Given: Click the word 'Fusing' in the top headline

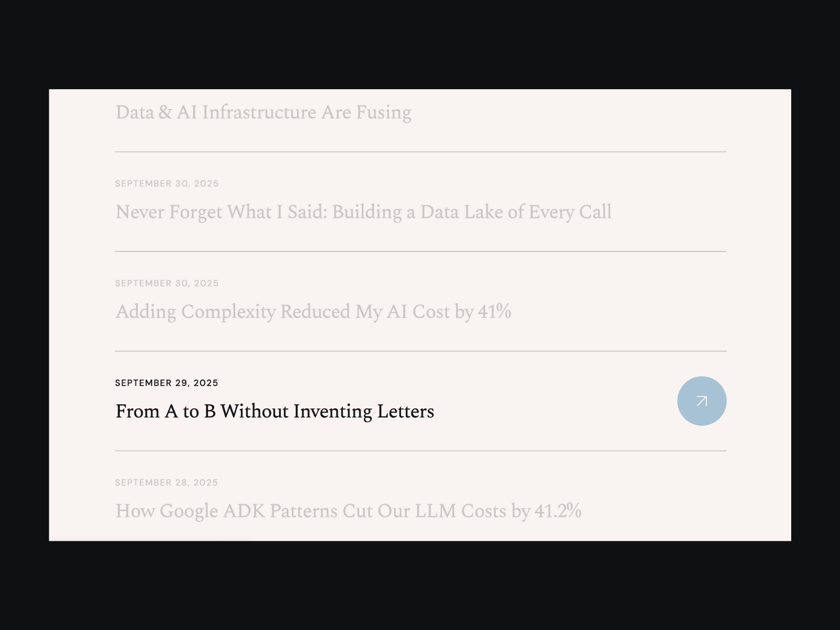Looking at the screenshot, I should (383, 112).
